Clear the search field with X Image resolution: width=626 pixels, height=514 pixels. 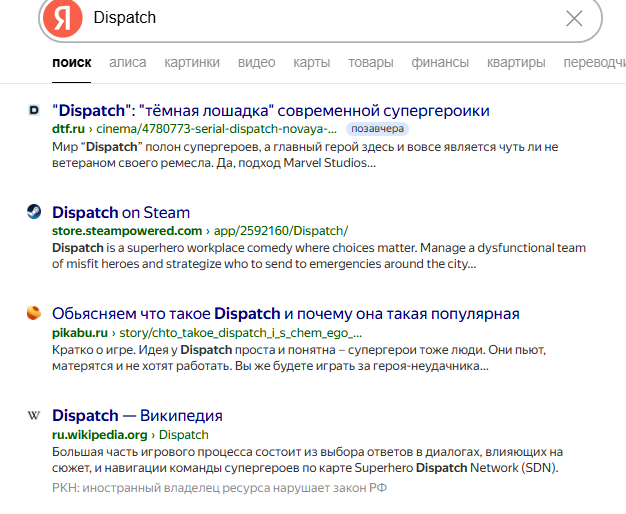tap(574, 18)
